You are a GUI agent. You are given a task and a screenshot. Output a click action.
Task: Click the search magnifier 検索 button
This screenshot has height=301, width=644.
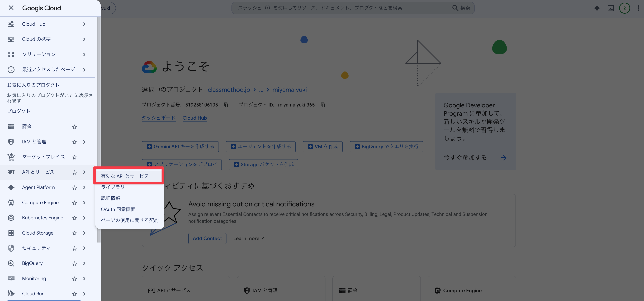click(x=461, y=8)
